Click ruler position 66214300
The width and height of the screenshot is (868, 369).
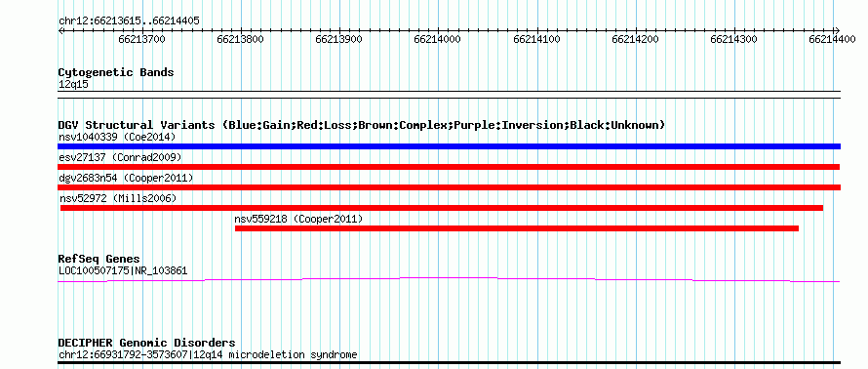pos(733,39)
